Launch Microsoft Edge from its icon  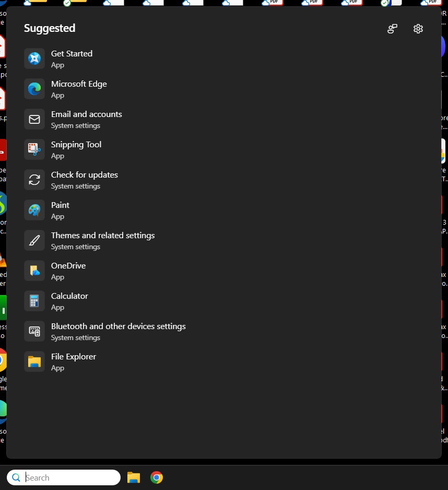coord(34,89)
